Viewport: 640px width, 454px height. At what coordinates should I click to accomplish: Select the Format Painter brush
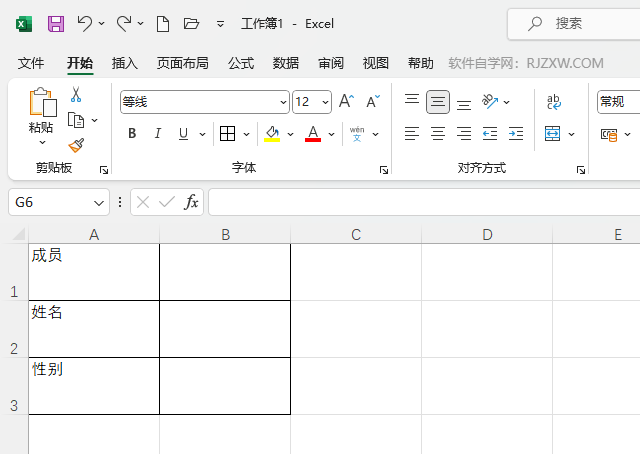pos(76,145)
